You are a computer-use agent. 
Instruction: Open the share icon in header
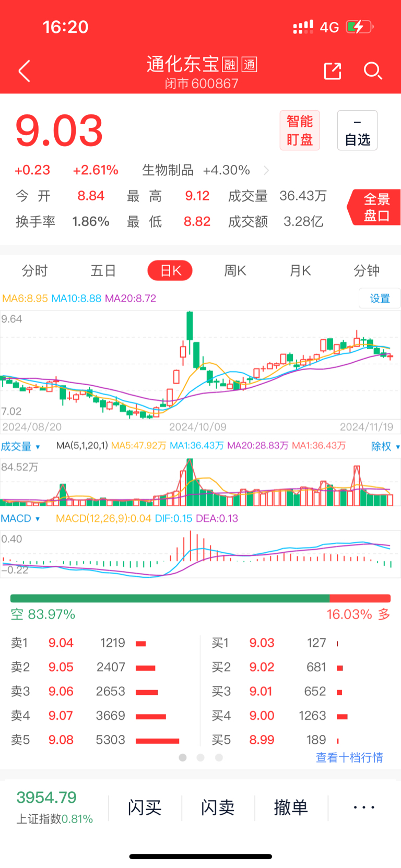click(333, 71)
